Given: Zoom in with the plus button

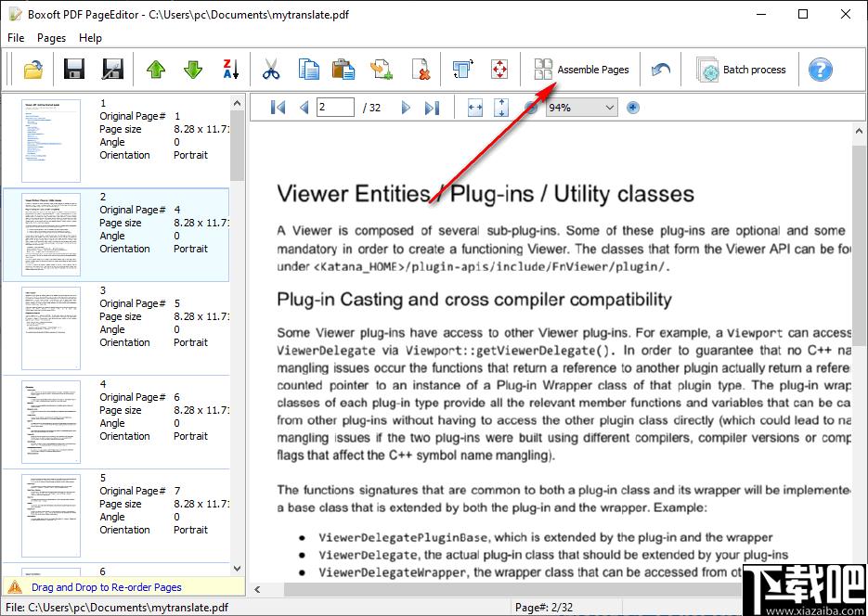Looking at the screenshot, I should tap(633, 108).
